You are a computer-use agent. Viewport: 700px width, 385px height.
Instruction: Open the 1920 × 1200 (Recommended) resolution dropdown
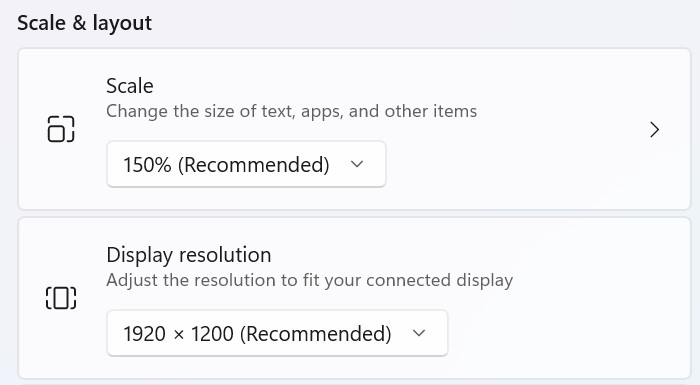277,333
